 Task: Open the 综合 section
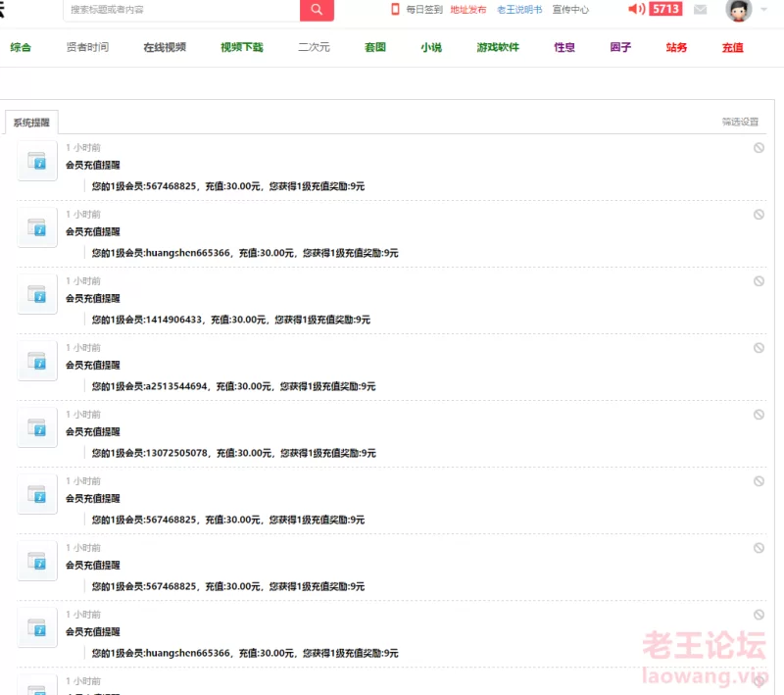pyautogui.click(x=21, y=47)
